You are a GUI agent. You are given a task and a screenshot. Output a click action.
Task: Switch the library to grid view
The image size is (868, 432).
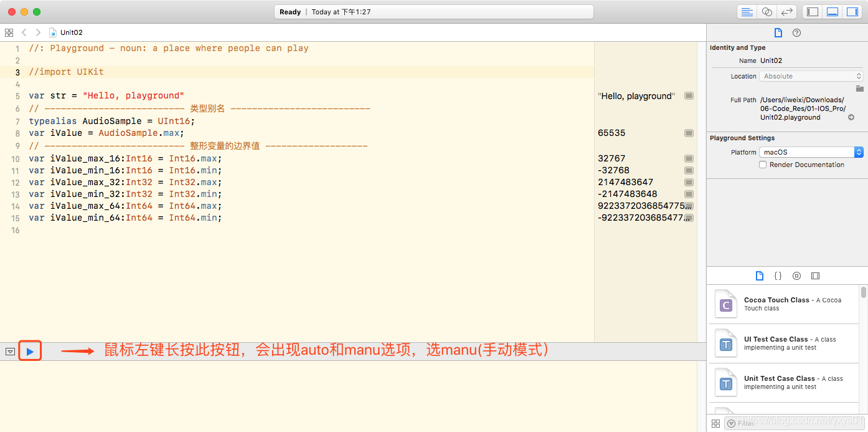715,423
